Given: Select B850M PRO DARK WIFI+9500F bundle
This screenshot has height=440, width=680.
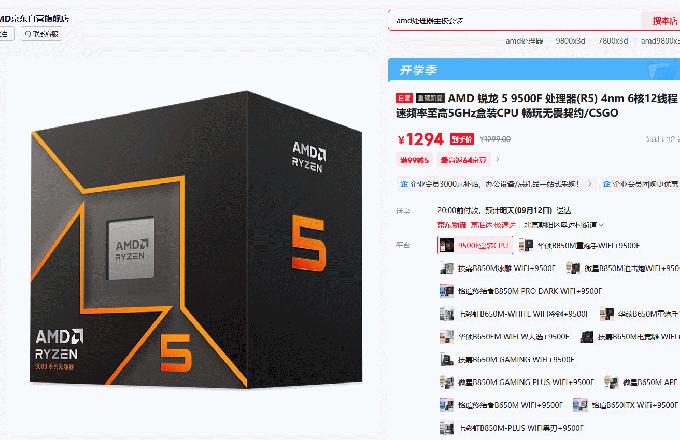Looking at the screenshot, I should click(x=521, y=291).
